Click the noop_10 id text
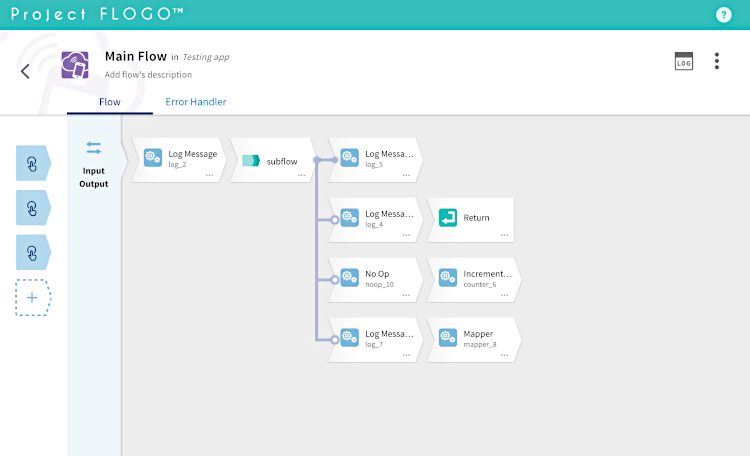 (x=379, y=284)
